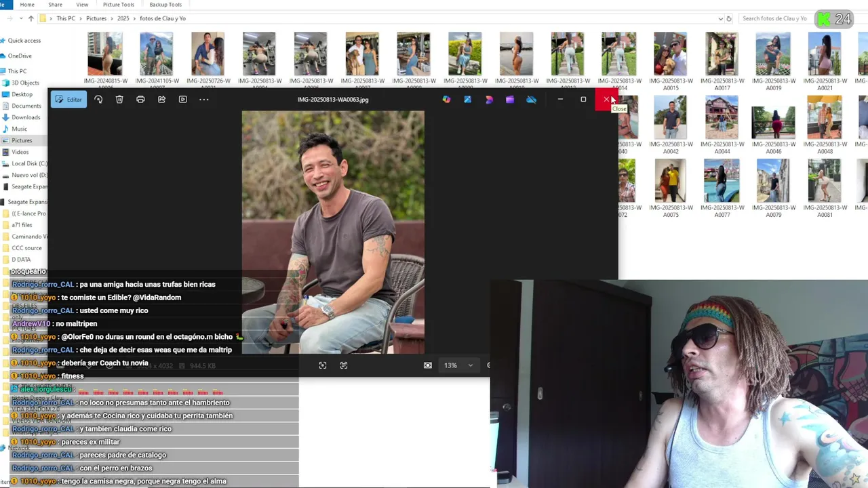The height and width of the screenshot is (488, 868).
Task: Share the photo via share icon
Action: tap(161, 100)
